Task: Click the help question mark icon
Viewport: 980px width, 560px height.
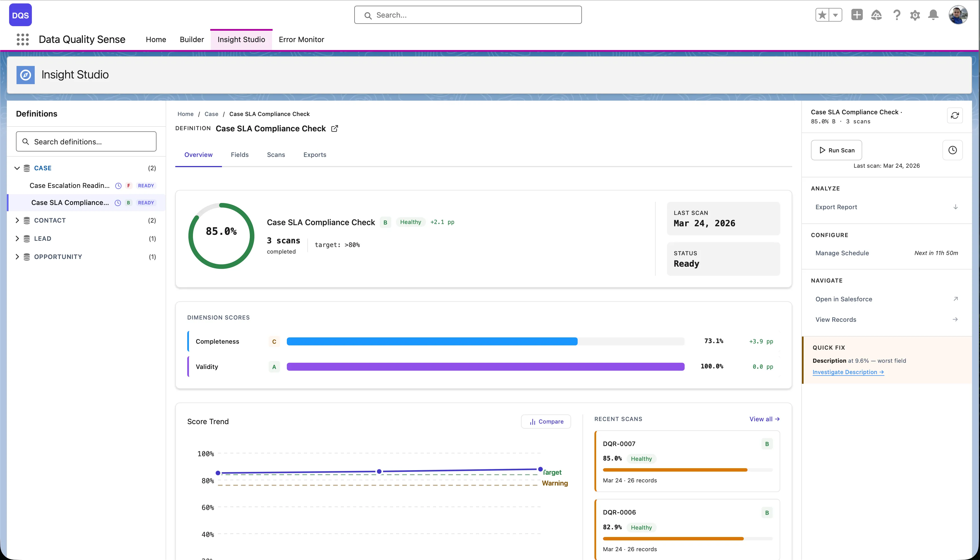Action: click(x=897, y=14)
